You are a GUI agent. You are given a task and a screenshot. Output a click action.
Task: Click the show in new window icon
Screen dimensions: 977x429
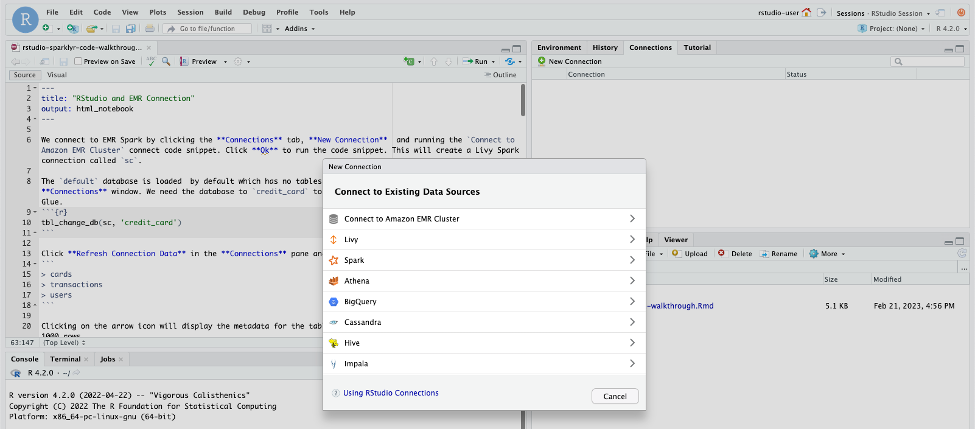point(44,61)
